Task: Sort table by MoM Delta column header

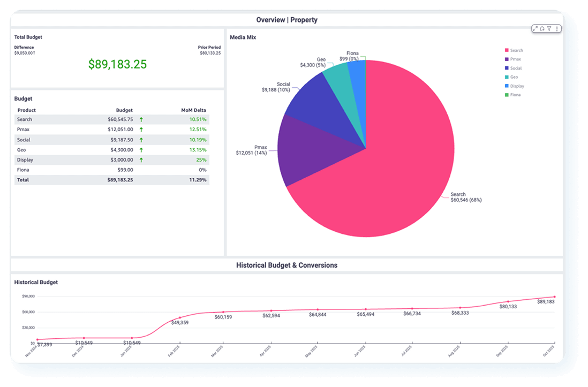Action: point(193,110)
